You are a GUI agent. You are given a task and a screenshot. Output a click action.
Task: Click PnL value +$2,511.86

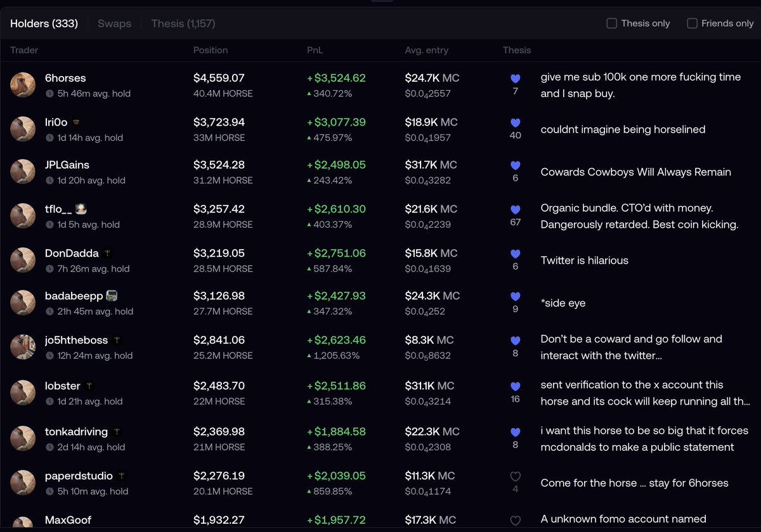pos(336,386)
